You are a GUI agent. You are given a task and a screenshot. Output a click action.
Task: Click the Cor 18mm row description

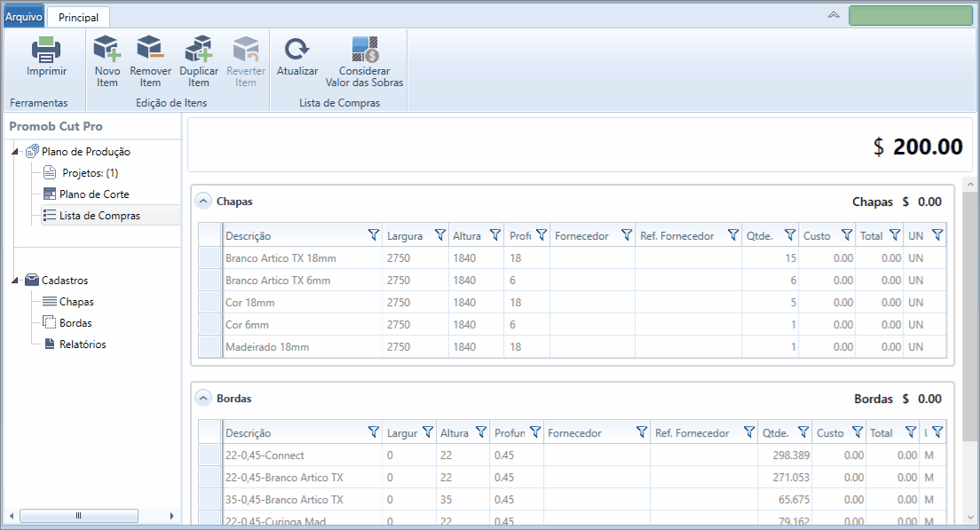250,303
